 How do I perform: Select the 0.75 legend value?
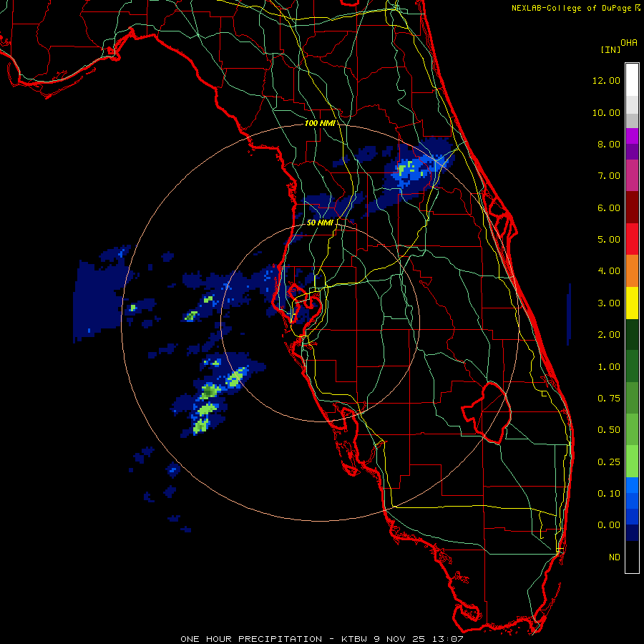click(x=609, y=399)
